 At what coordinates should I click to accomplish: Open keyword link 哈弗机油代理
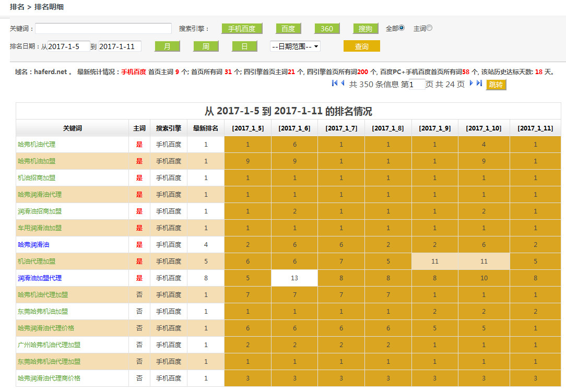click(37, 145)
